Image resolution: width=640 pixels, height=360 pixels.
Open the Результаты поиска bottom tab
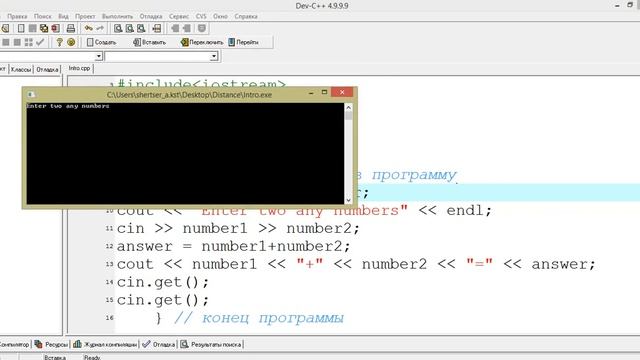(x=211, y=344)
